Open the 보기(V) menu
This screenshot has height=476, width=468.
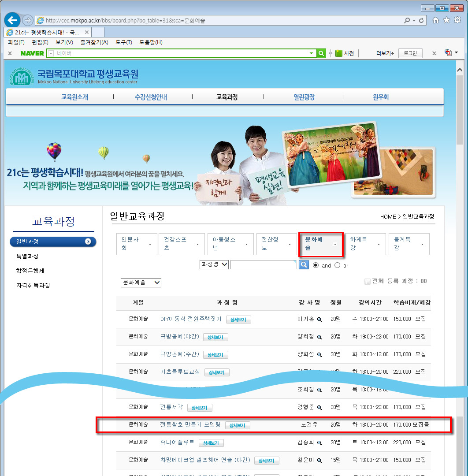pyautogui.click(x=64, y=42)
